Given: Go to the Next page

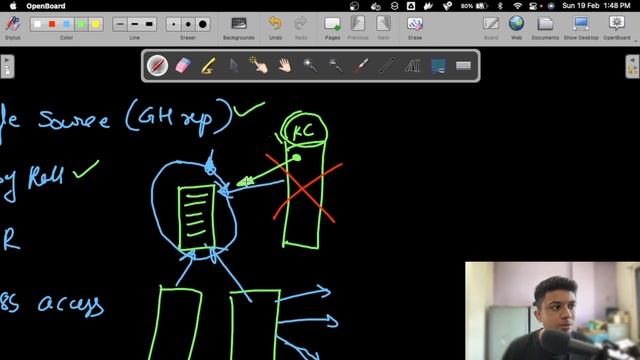Looking at the screenshot, I should click(x=383, y=27).
